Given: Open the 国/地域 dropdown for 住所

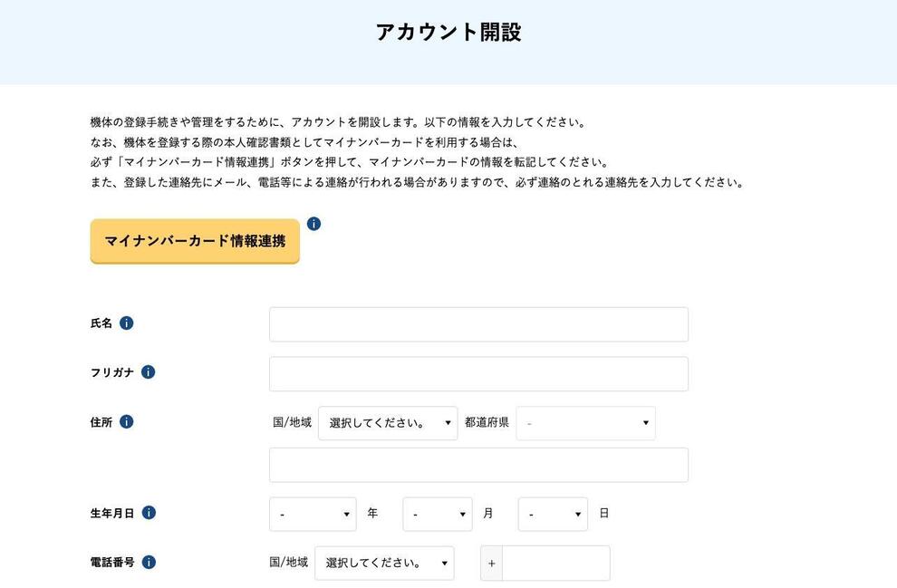Looking at the screenshot, I should (388, 423).
